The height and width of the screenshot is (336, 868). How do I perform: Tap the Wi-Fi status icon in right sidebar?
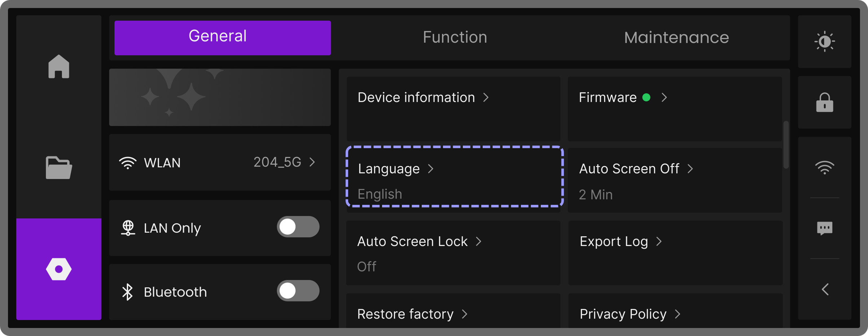point(824,167)
